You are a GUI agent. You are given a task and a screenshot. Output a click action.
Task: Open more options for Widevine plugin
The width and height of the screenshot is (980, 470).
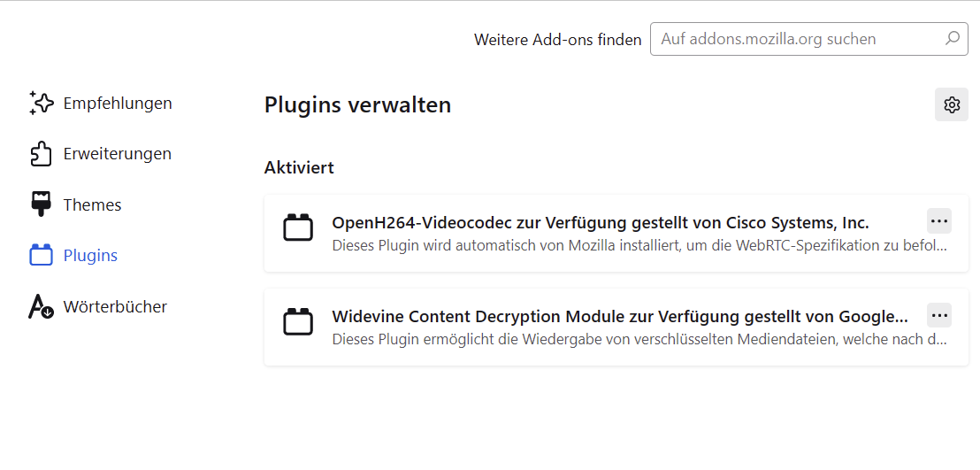938,314
